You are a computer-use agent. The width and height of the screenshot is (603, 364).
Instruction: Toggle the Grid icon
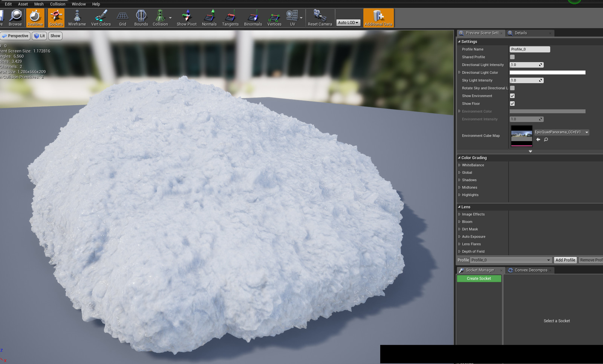pyautogui.click(x=122, y=18)
